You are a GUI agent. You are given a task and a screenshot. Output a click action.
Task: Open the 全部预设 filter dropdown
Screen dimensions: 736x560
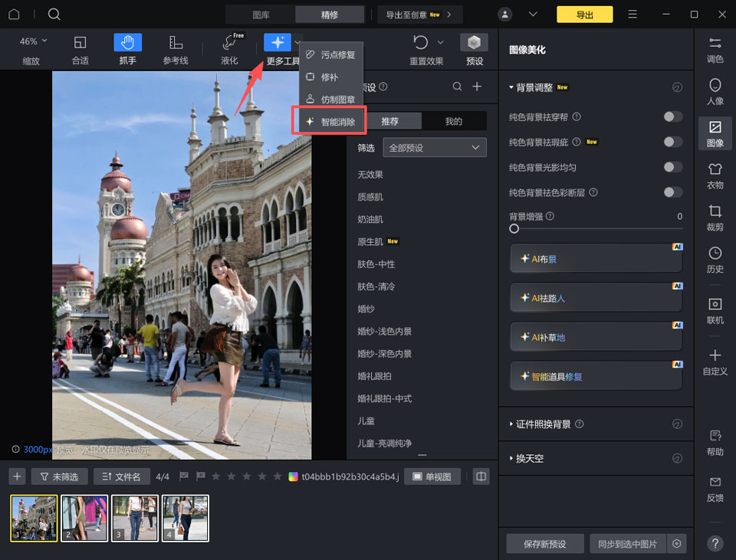[434, 146]
